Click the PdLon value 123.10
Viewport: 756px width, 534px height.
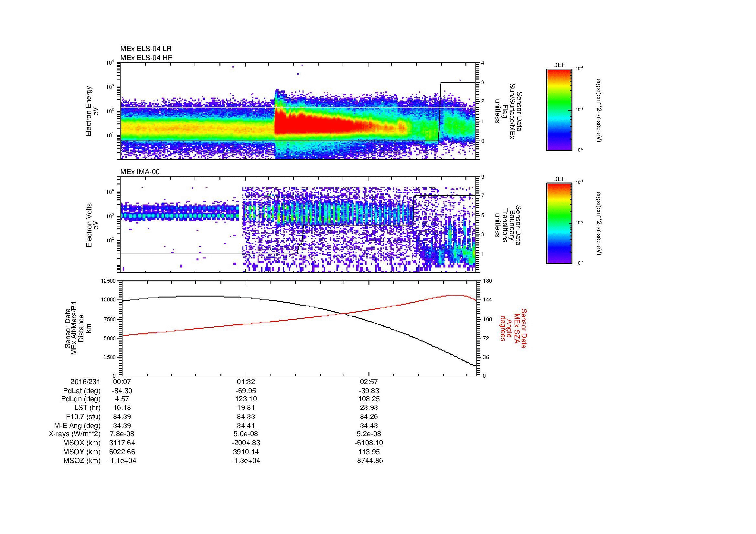[x=246, y=399]
